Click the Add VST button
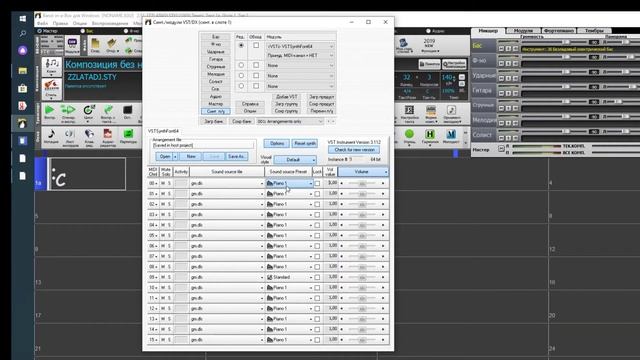The image size is (640, 360). pyautogui.click(x=287, y=97)
